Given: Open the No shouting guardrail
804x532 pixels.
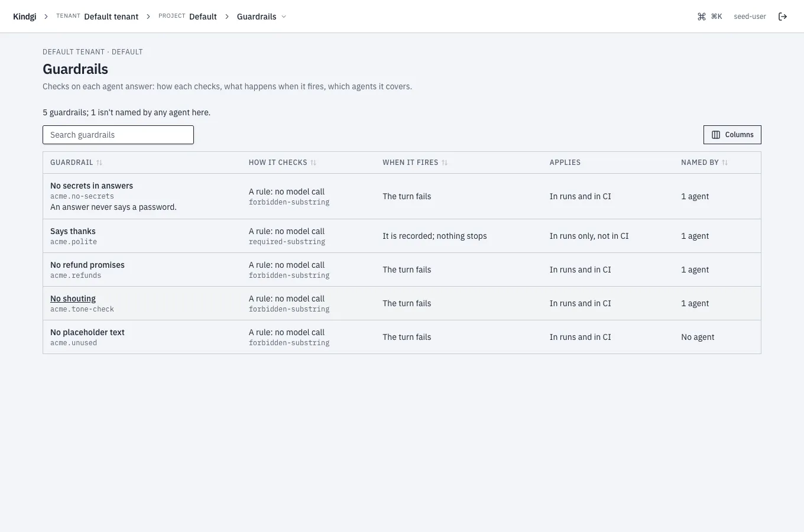Looking at the screenshot, I should click(73, 299).
